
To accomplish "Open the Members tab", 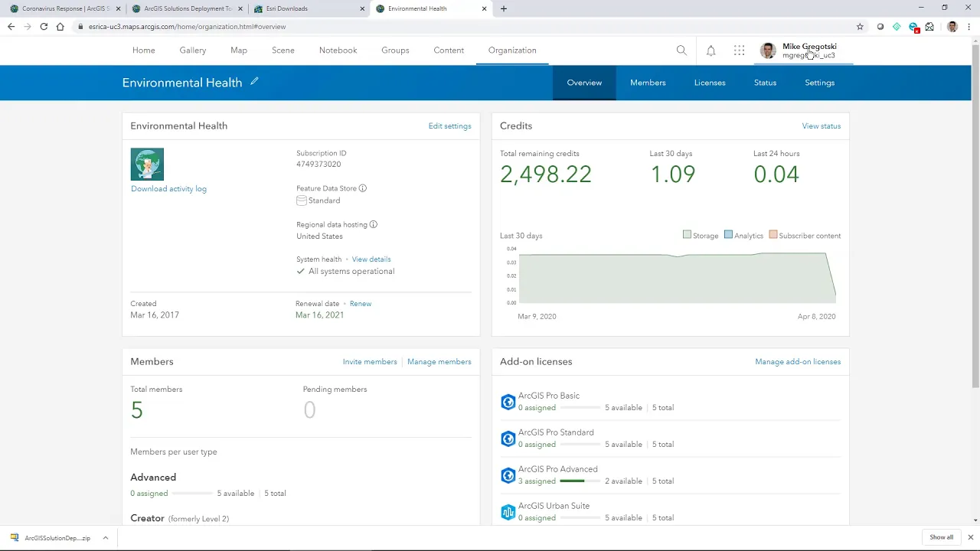I will (648, 83).
